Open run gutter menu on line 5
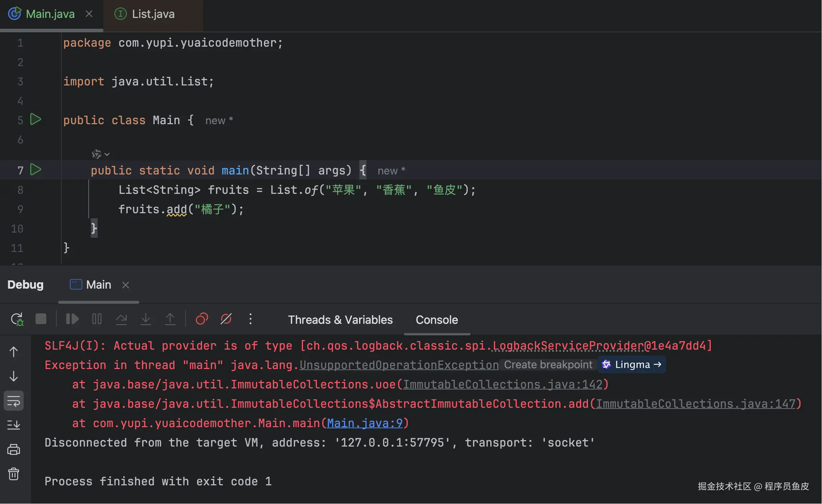The width and height of the screenshot is (822, 504). tap(36, 120)
